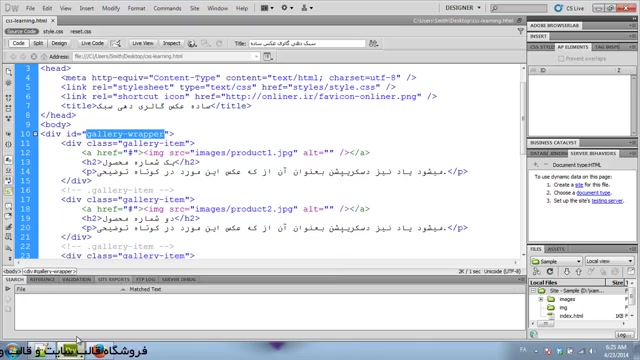Switch to the Validation tab
The width and height of the screenshot is (640, 360).
tap(76, 280)
